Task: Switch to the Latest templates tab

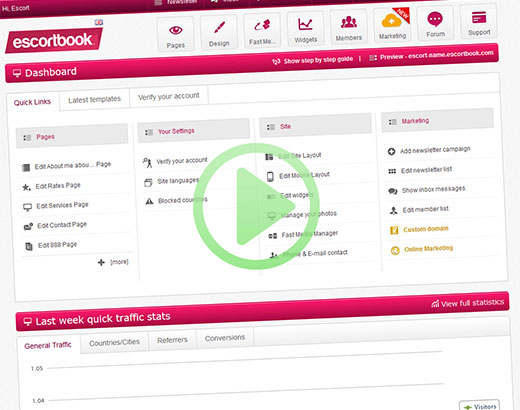Action: click(x=94, y=99)
